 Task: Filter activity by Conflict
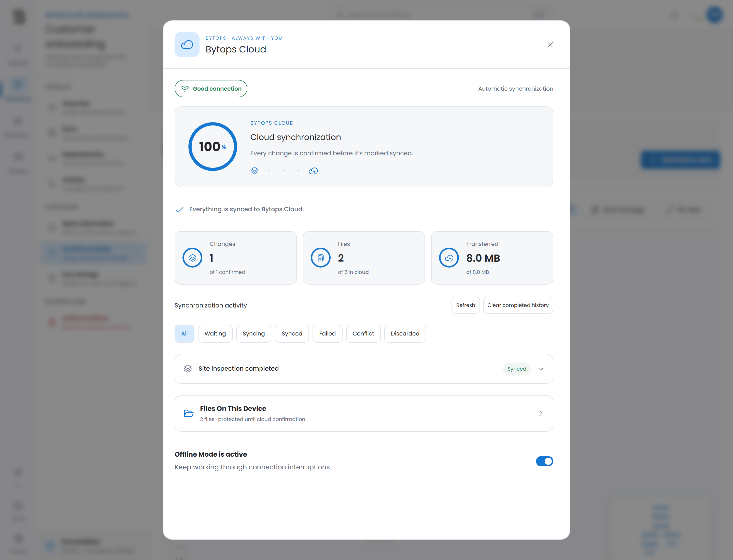point(363,333)
